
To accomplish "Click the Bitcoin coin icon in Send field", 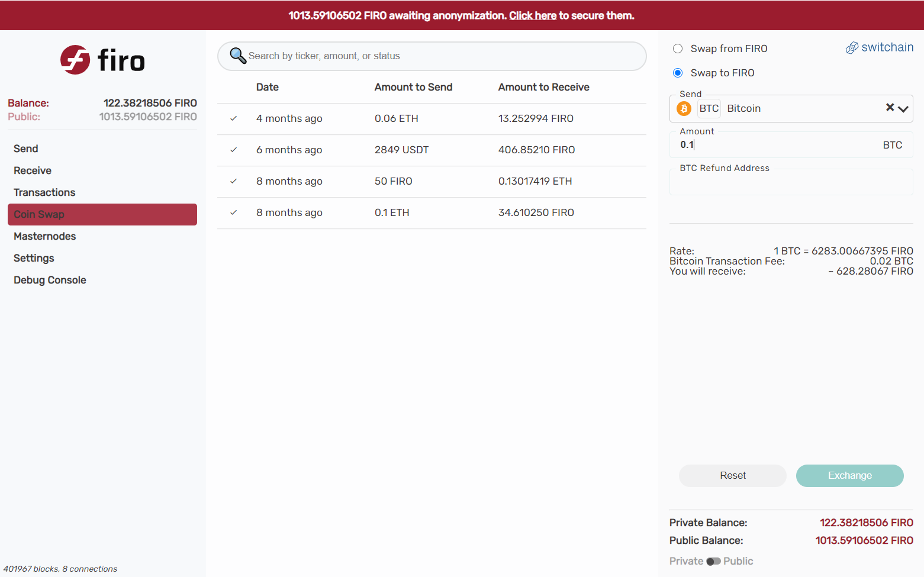I will [684, 108].
